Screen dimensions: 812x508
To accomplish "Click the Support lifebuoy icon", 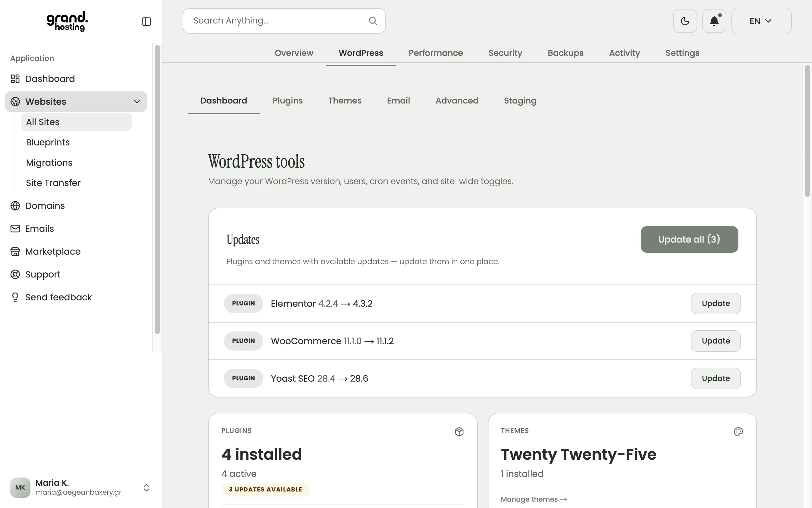I will coord(15,274).
